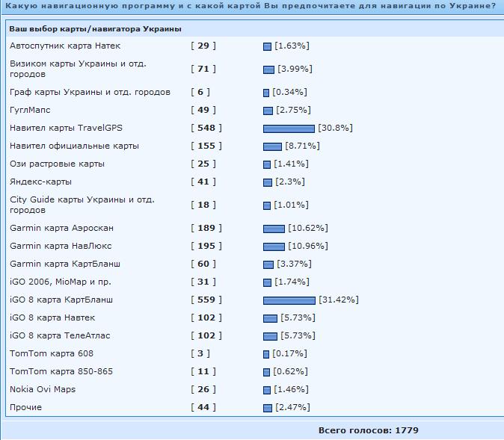
Task: Click the Garmin карта Аэроскан result bar
Action: pos(274,229)
